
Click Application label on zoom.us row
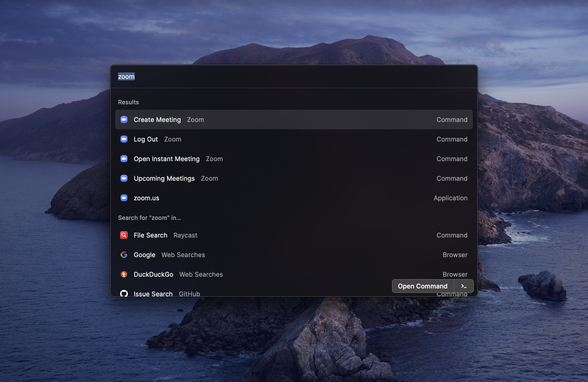pos(450,198)
